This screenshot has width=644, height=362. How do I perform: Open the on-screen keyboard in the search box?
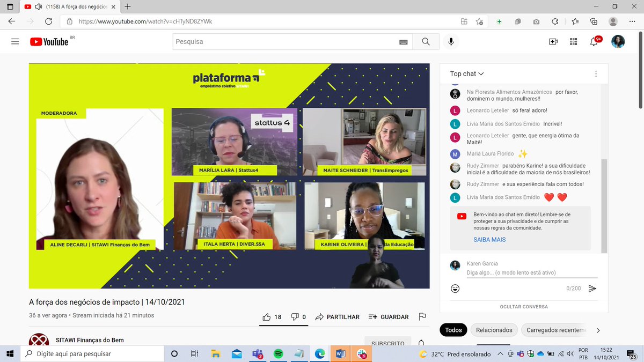point(403,42)
